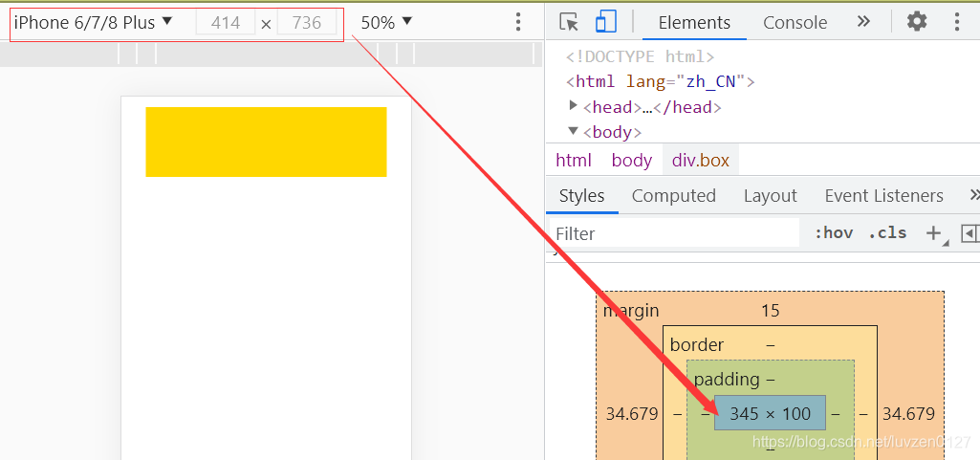Select body in the breadcrumb bar
980x460 pixels.
[632, 161]
